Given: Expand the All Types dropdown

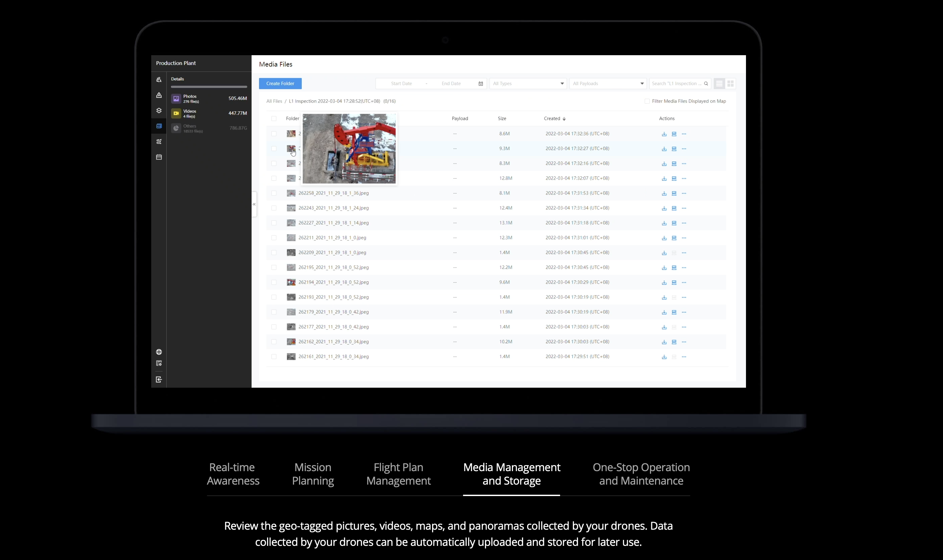Looking at the screenshot, I should tap(528, 84).
